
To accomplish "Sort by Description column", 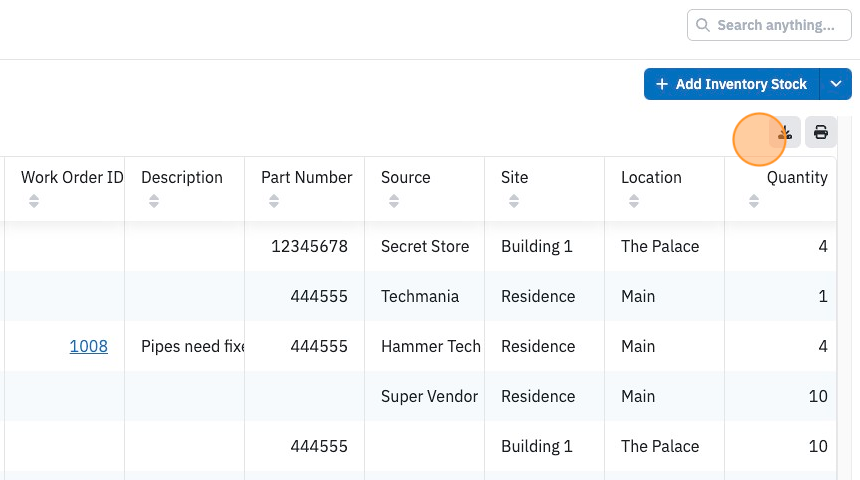I will coord(154,201).
